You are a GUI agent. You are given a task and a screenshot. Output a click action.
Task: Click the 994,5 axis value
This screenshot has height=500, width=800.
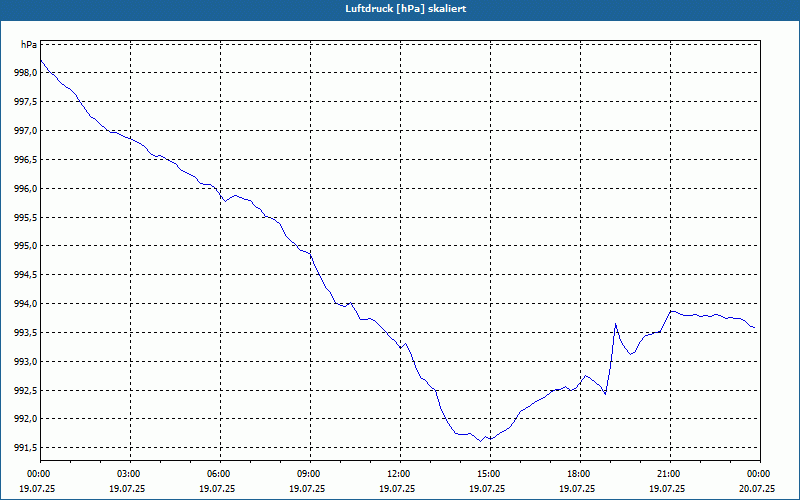tap(27, 275)
